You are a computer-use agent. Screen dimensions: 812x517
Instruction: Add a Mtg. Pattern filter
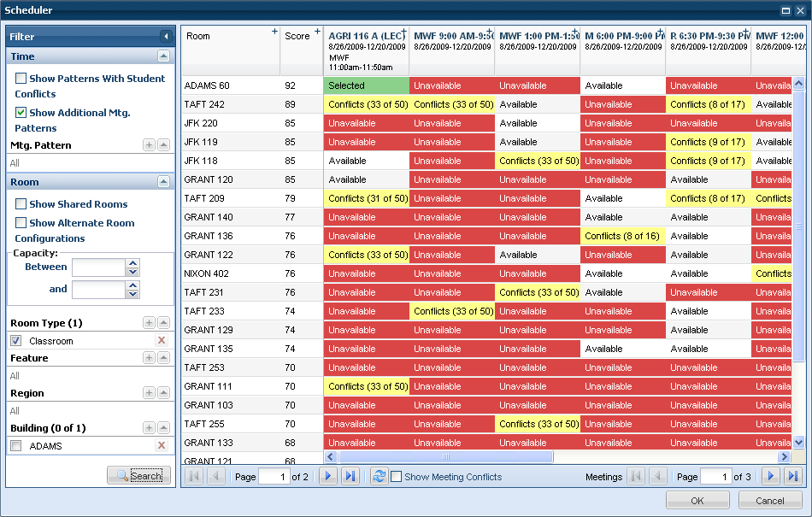149,145
